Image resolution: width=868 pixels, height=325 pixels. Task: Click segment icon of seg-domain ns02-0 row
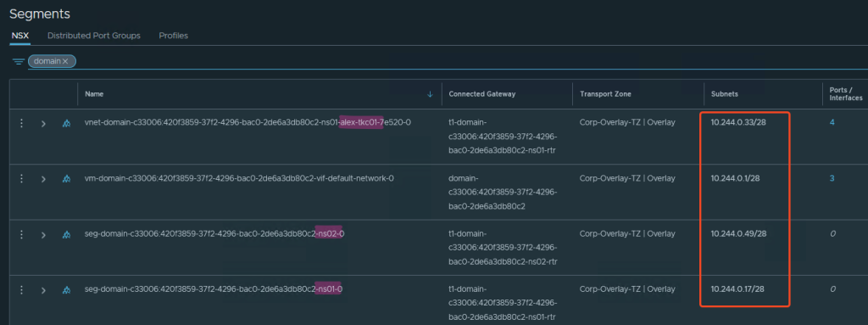pos(66,234)
